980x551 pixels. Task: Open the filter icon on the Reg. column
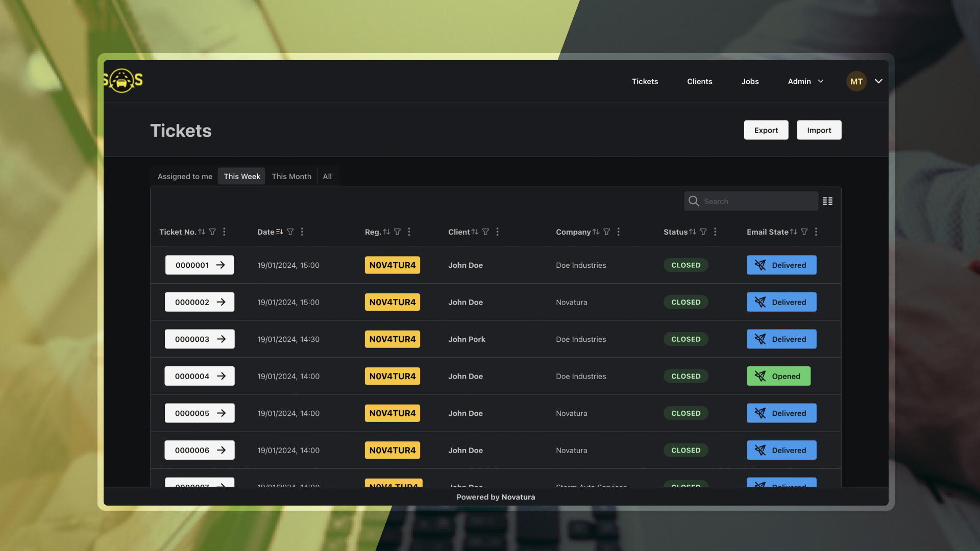point(398,232)
